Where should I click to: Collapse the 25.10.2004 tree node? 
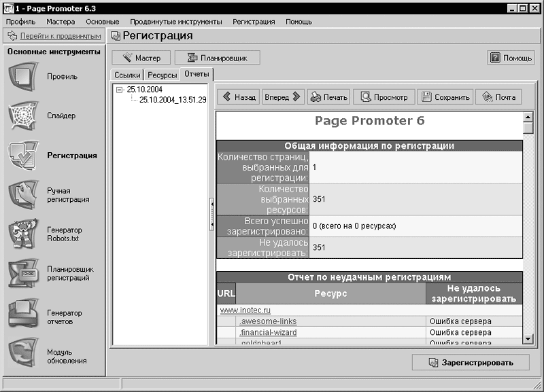point(120,90)
